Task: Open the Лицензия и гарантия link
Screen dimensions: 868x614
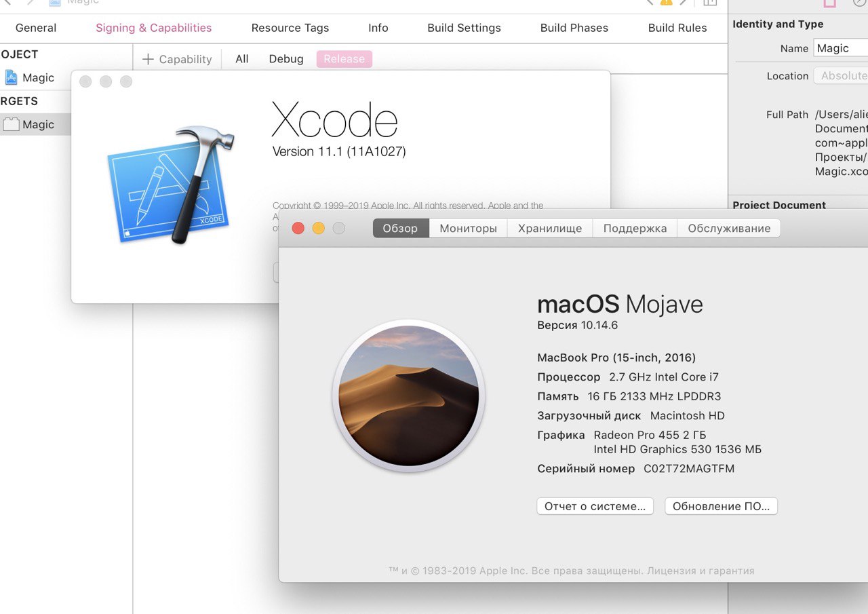Action: point(700,571)
